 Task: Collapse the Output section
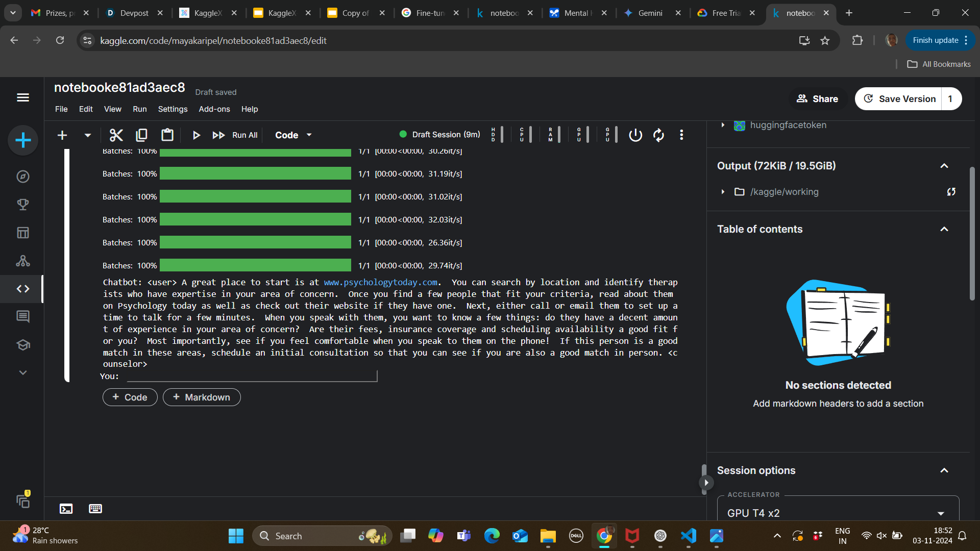tap(944, 166)
